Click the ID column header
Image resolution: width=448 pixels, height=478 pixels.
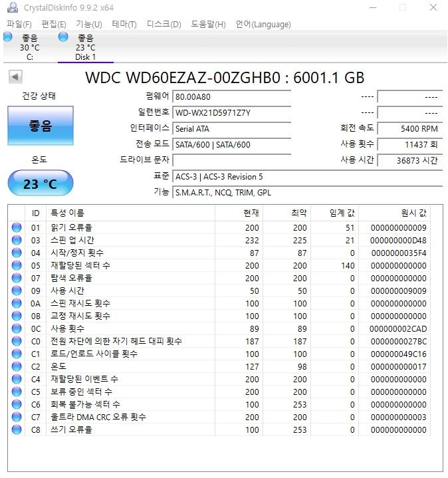click(x=36, y=213)
